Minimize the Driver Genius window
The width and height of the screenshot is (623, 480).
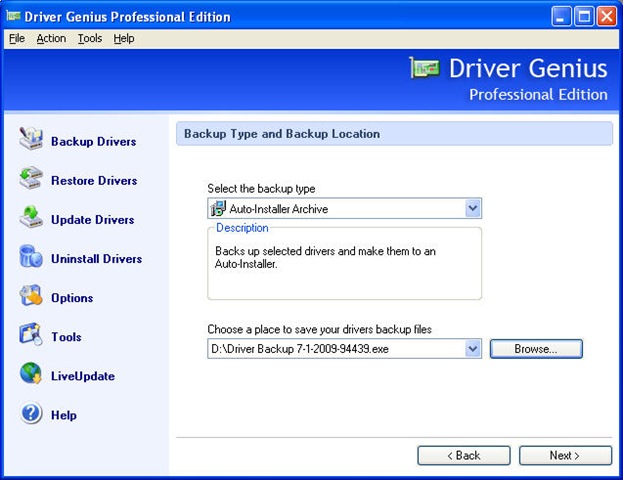click(561, 16)
